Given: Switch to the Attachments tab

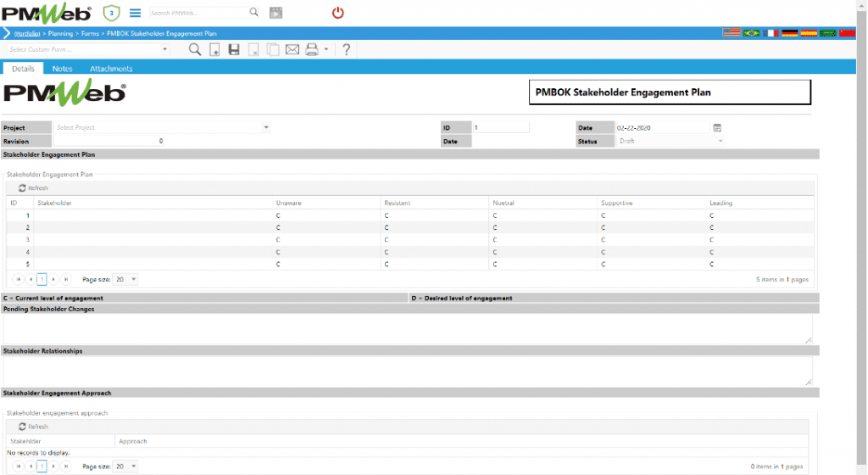Looking at the screenshot, I should click(111, 69).
